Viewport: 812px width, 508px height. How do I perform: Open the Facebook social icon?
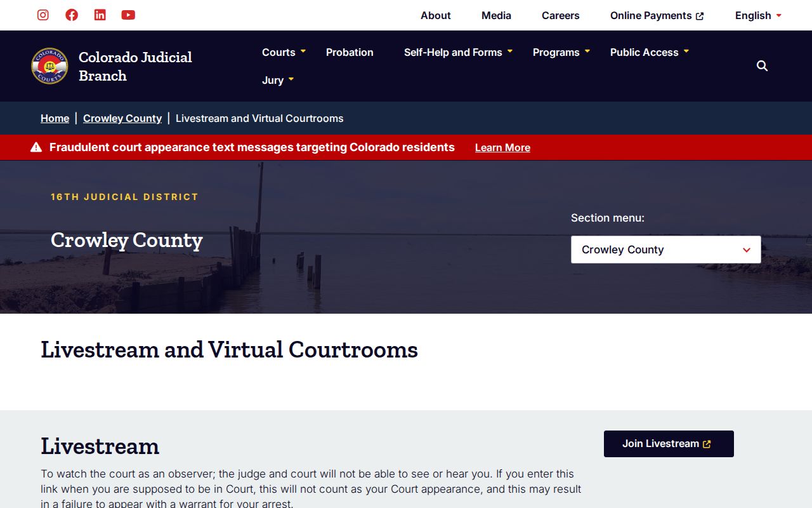(72, 15)
